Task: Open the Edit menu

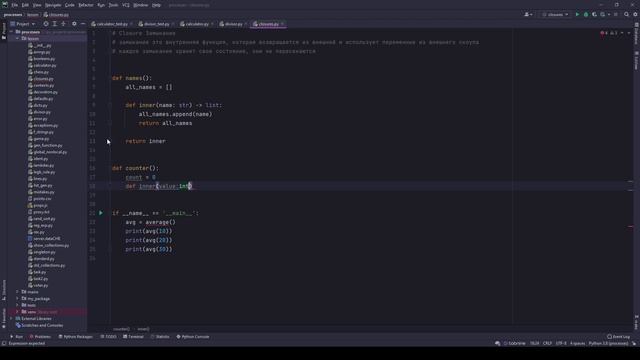Action: [25, 5]
